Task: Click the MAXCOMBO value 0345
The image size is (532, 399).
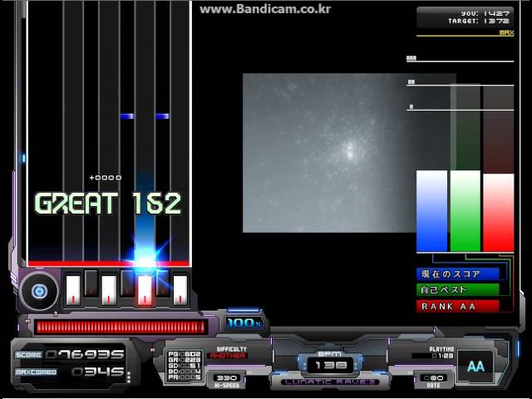Action: (98, 372)
